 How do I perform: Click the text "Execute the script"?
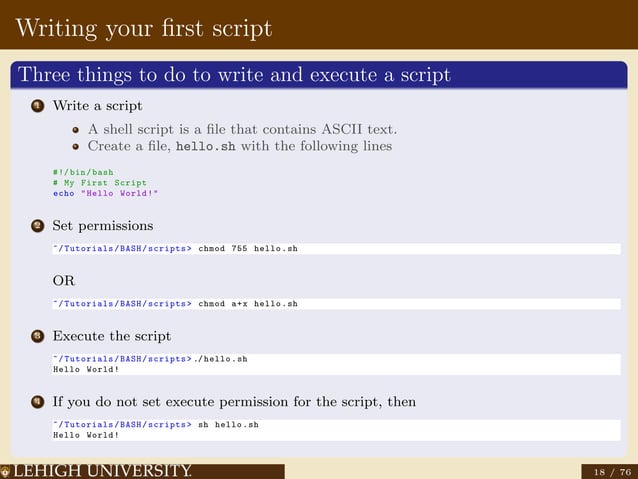click(x=112, y=336)
